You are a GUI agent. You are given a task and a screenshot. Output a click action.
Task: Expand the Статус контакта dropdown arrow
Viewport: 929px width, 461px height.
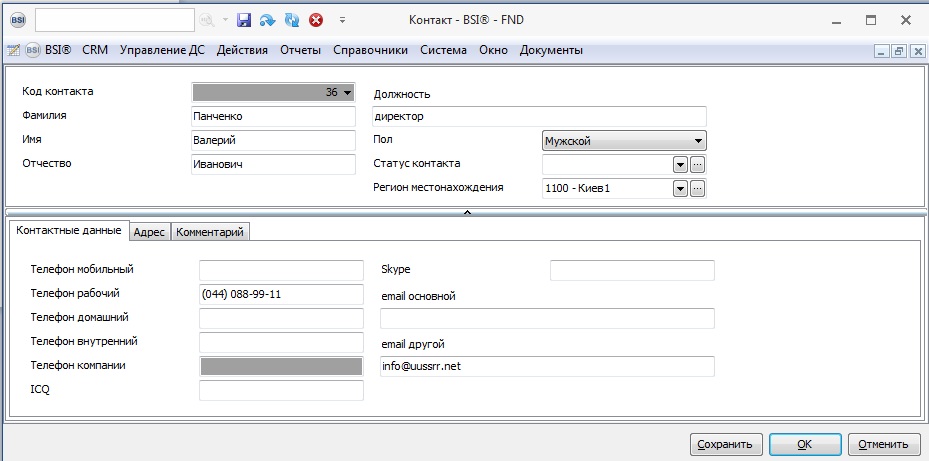[x=680, y=164]
